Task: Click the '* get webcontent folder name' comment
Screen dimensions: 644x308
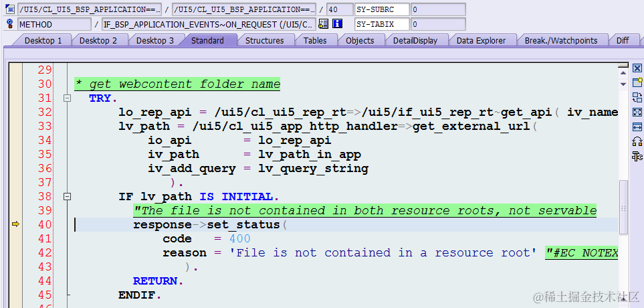Action: [177, 84]
